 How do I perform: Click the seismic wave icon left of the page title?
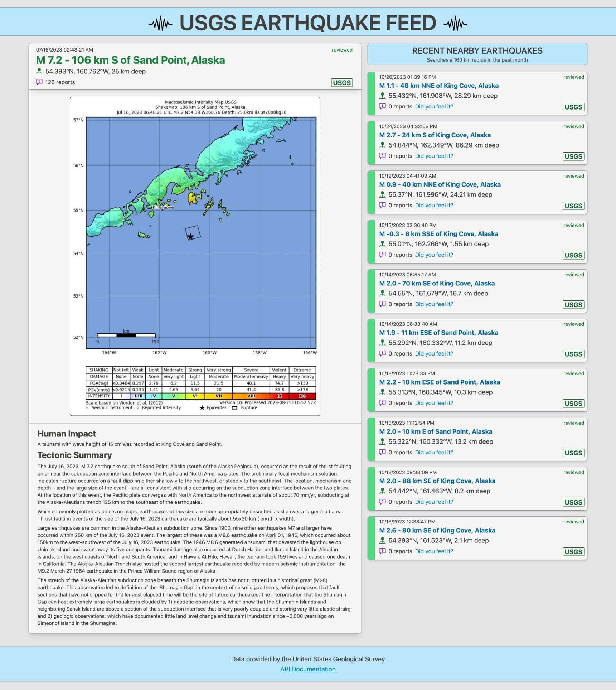pyautogui.click(x=160, y=24)
